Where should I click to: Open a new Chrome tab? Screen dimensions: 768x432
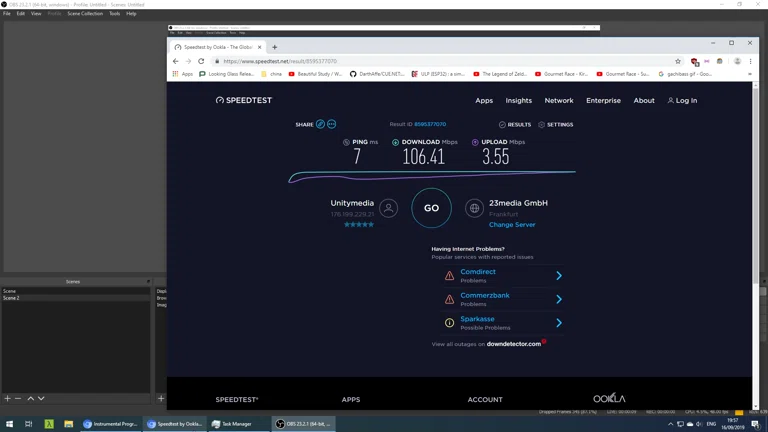275,47
